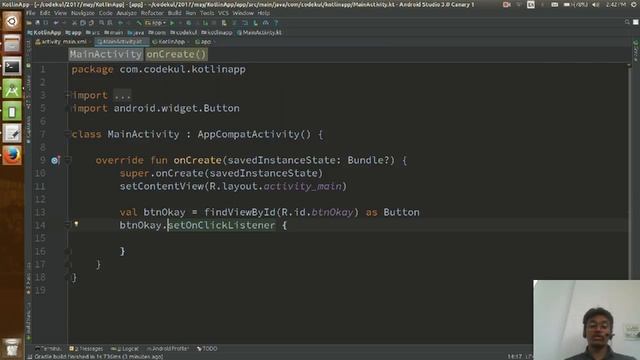Click the text editor launcher icon
Viewport: 640px width, 360px height.
[x=12, y=133]
